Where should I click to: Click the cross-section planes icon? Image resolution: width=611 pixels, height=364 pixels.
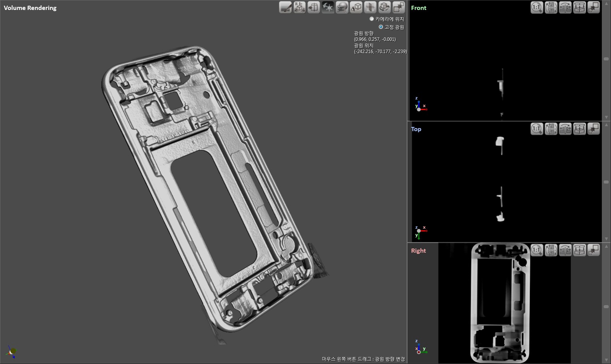(370, 7)
